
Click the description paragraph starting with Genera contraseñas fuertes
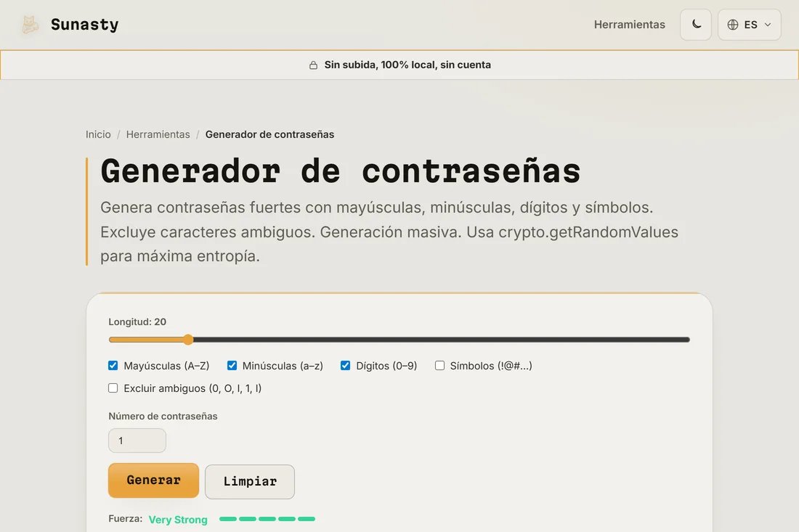pos(389,232)
